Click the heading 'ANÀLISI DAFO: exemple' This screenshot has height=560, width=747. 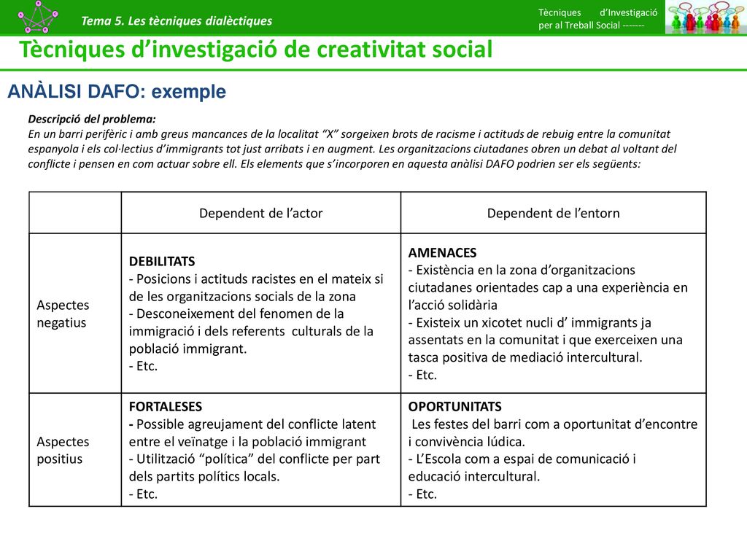(x=117, y=91)
